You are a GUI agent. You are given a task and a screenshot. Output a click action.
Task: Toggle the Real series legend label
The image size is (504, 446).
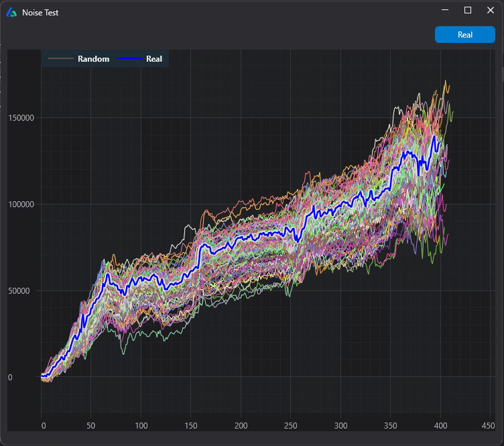[x=154, y=59]
